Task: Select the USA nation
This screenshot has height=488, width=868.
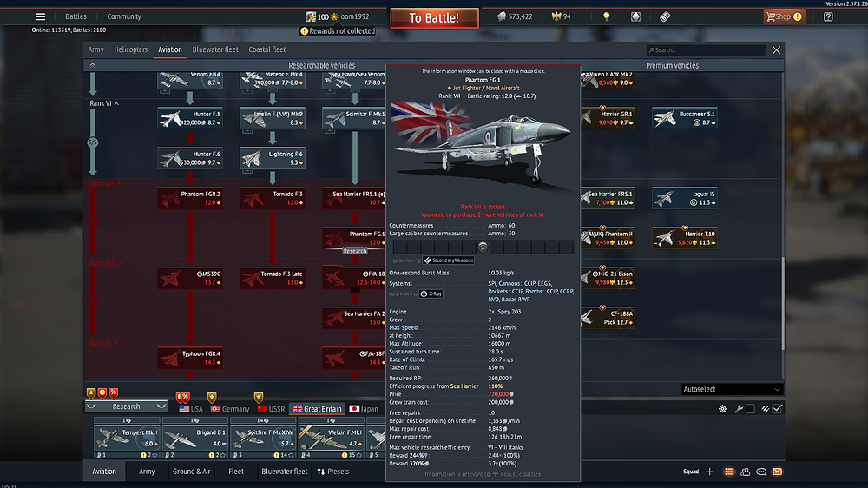Action: 191,409
